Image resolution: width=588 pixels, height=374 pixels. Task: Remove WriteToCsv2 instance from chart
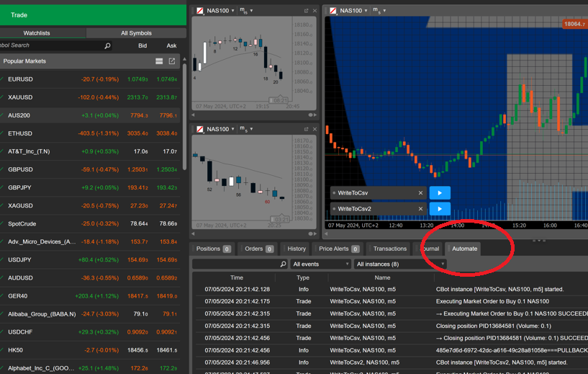pyautogui.click(x=420, y=209)
